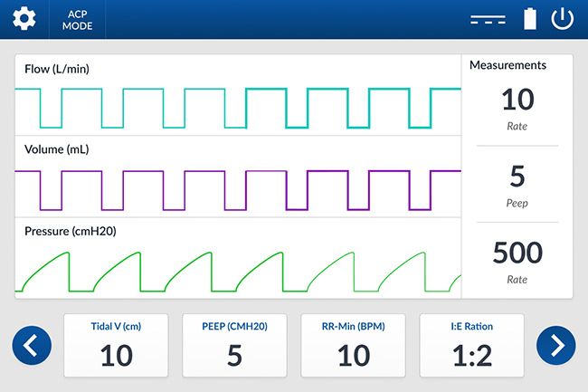Go to next settings with right arrow
This screenshot has height=392, width=588.
point(555,345)
